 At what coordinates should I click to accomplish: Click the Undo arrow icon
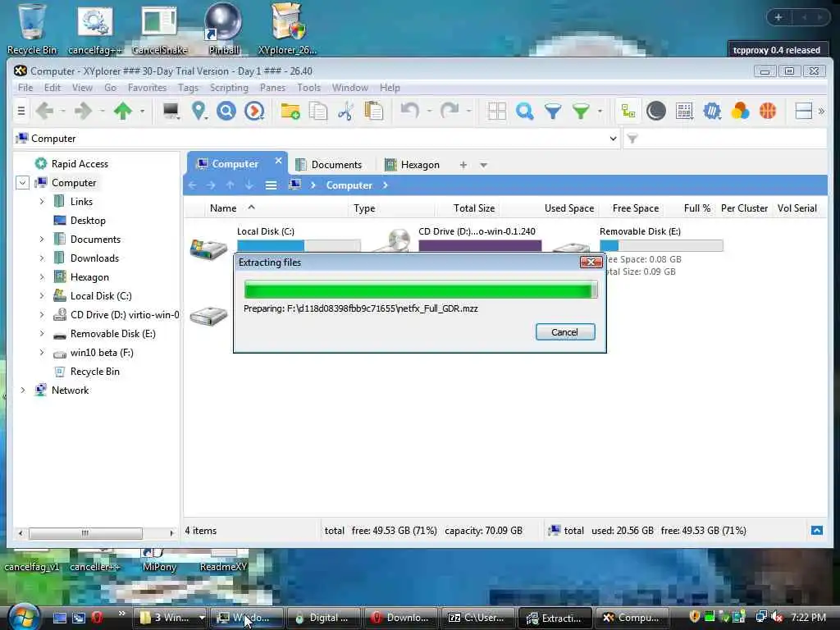pos(410,111)
